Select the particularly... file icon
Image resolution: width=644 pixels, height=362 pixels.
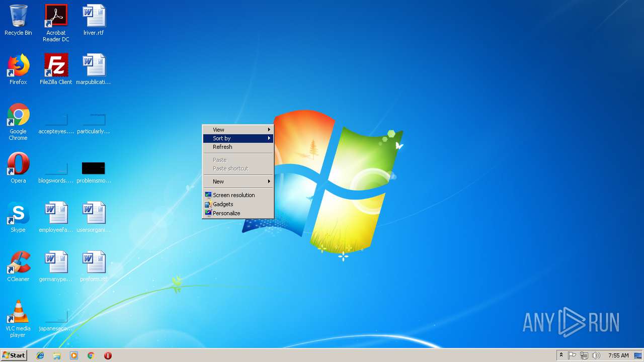94,124
